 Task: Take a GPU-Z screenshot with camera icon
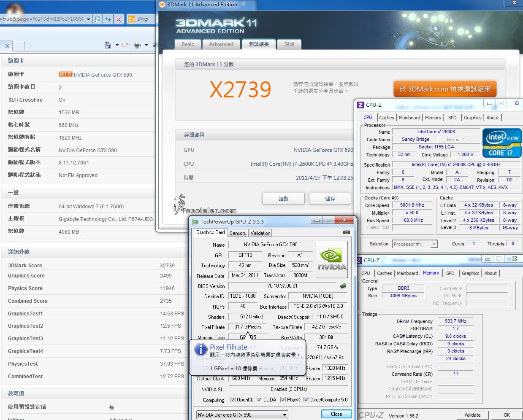346,232
